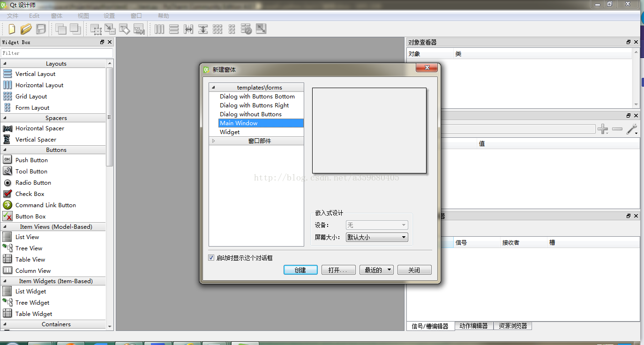Click the 打开... open button
644x345 pixels.
click(x=338, y=270)
